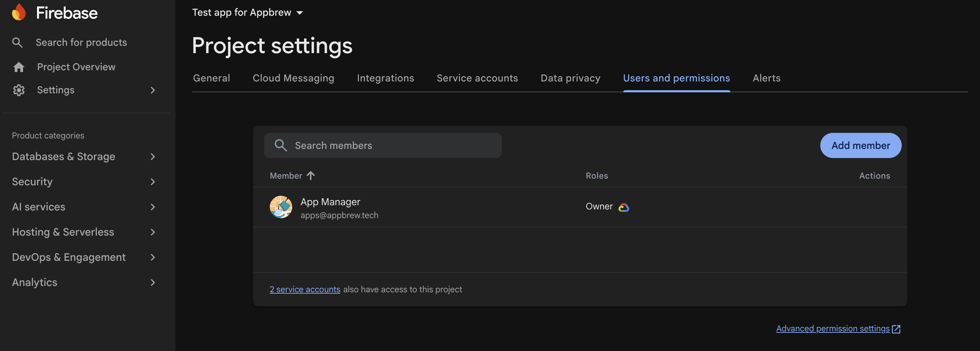Open the 2 service accounts link
This screenshot has width=980, height=351.
click(305, 289)
